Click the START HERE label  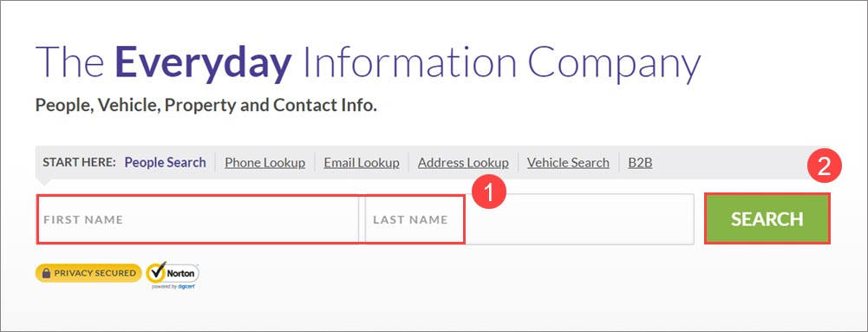(79, 163)
